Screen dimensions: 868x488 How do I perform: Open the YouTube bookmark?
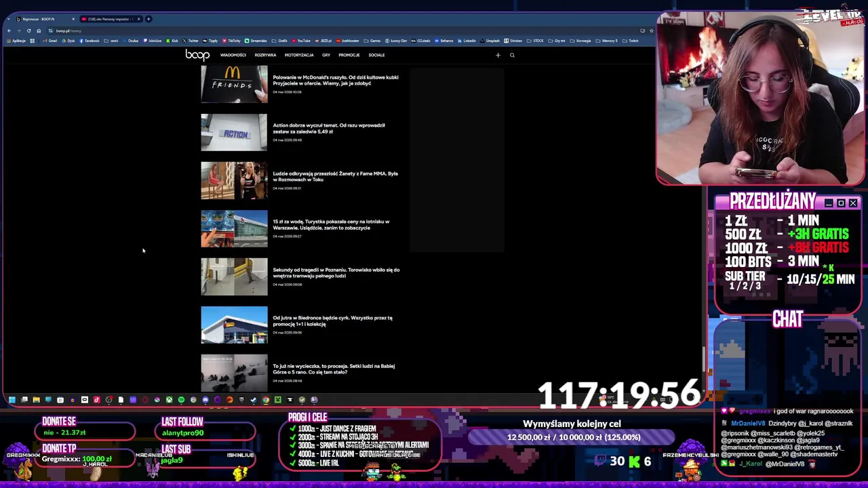coord(301,41)
